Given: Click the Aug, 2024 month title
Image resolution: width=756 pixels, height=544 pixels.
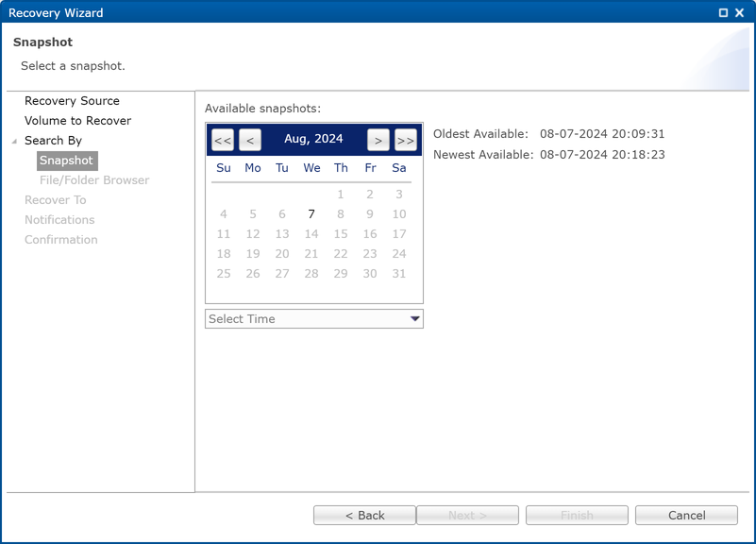Looking at the screenshot, I should click(313, 139).
